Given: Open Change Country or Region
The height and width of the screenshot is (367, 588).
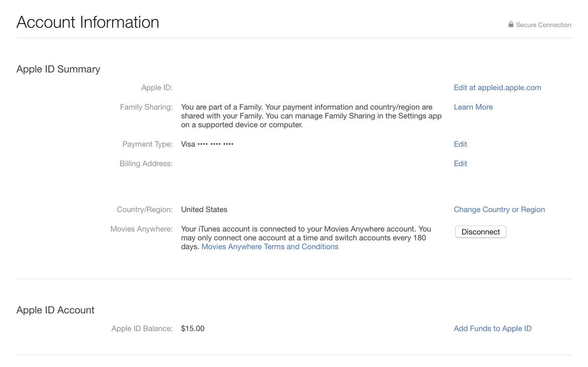Looking at the screenshot, I should click(x=499, y=209).
